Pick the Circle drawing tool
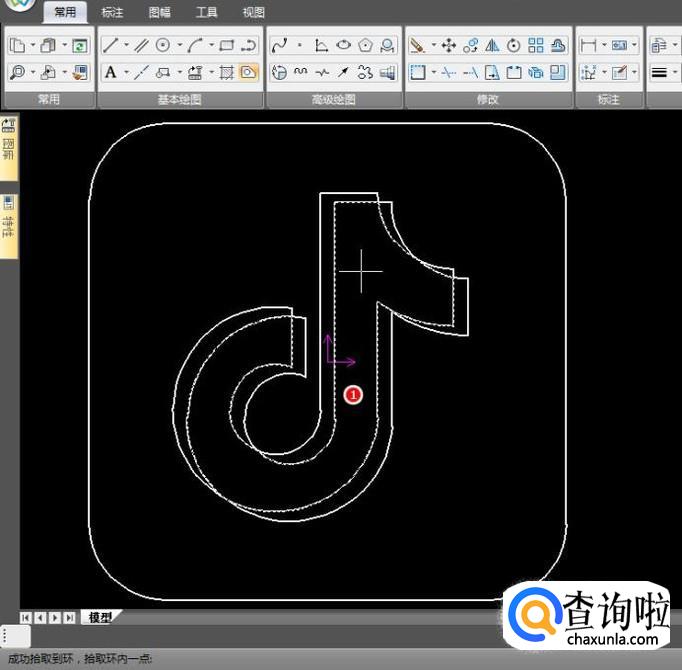This screenshot has width=682, height=670. [x=162, y=45]
